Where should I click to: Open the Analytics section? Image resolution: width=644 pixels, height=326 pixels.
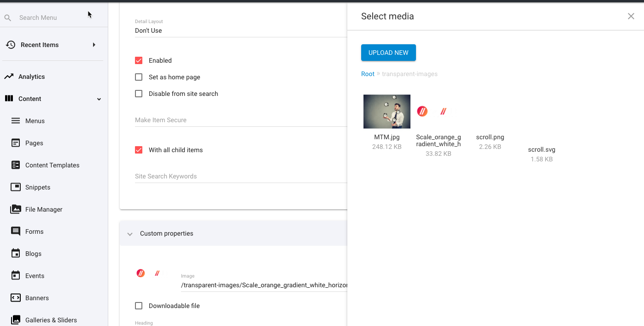(x=32, y=77)
